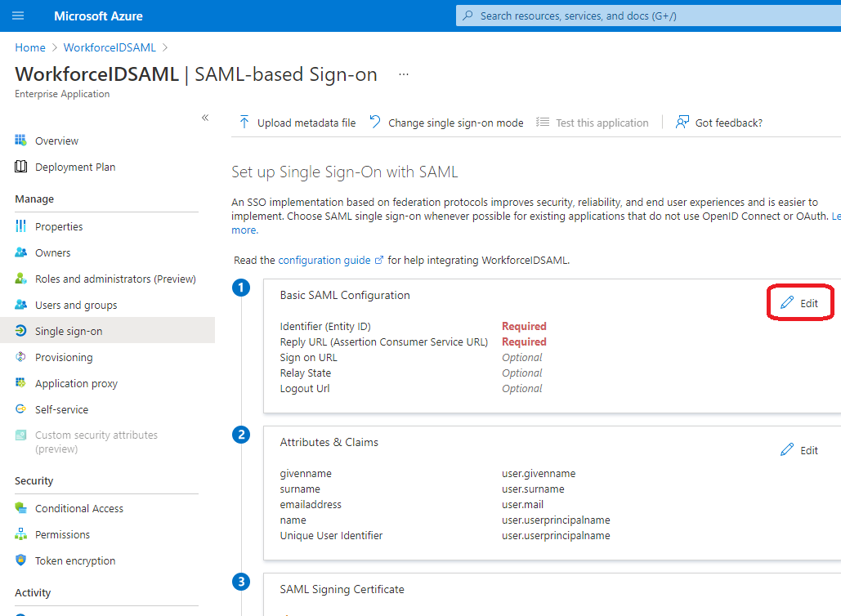This screenshot has width=841, height=616.
Task: Click the Properties bars icon
Action: [21, 226]
